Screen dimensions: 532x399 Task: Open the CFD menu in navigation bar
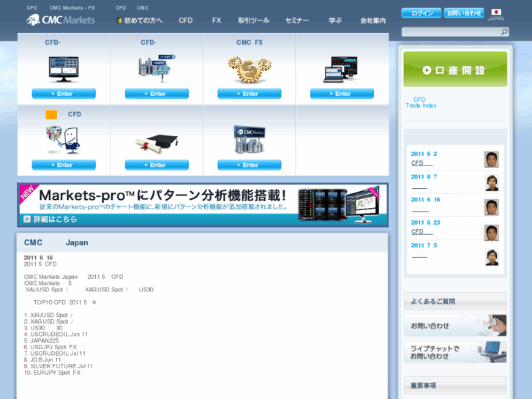pos(186,20)
